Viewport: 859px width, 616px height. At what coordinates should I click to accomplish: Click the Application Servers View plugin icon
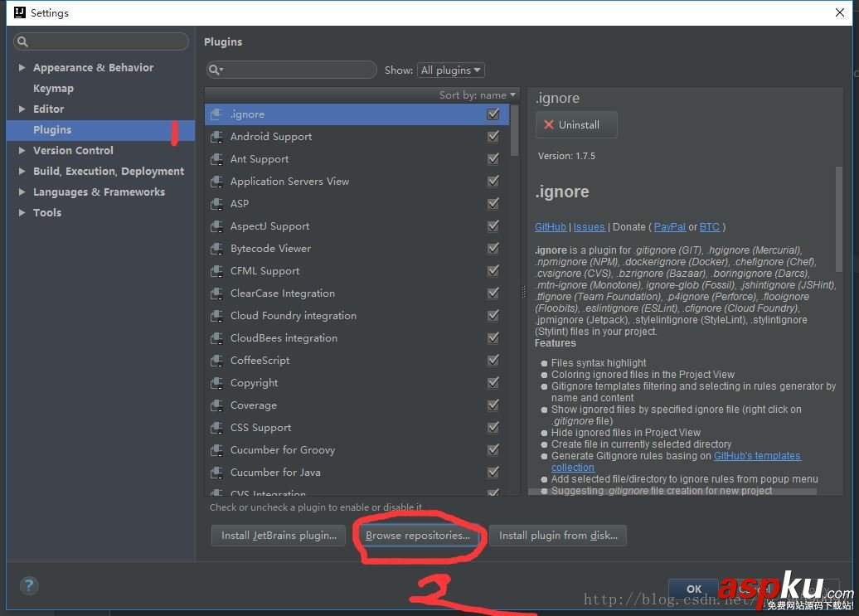[216, 182]
